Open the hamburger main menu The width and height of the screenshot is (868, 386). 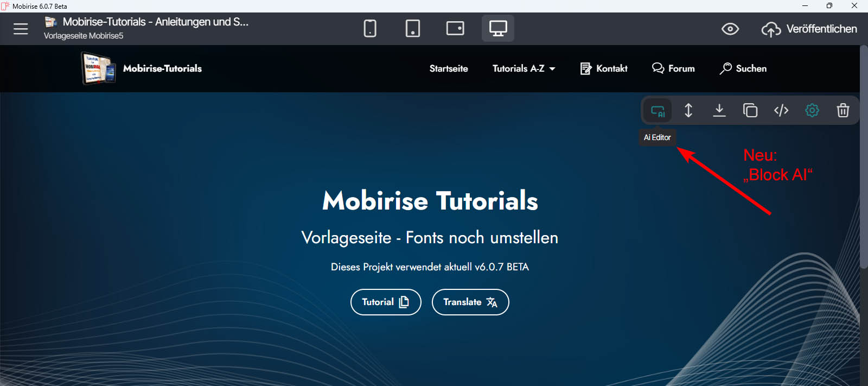tap(21, 29)
